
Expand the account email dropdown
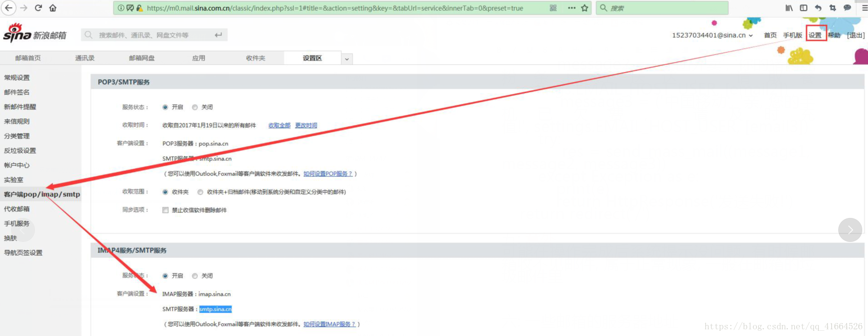click(751, 36)
